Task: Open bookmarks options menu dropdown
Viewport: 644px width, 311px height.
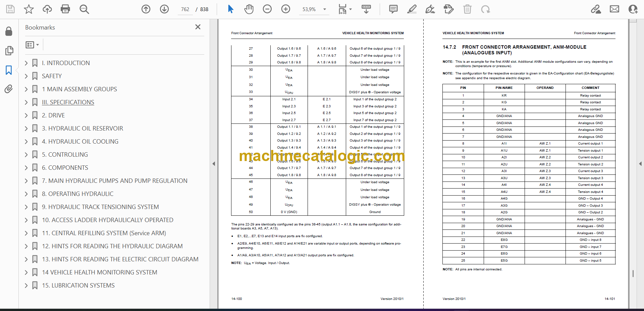Action: [33, 45]
